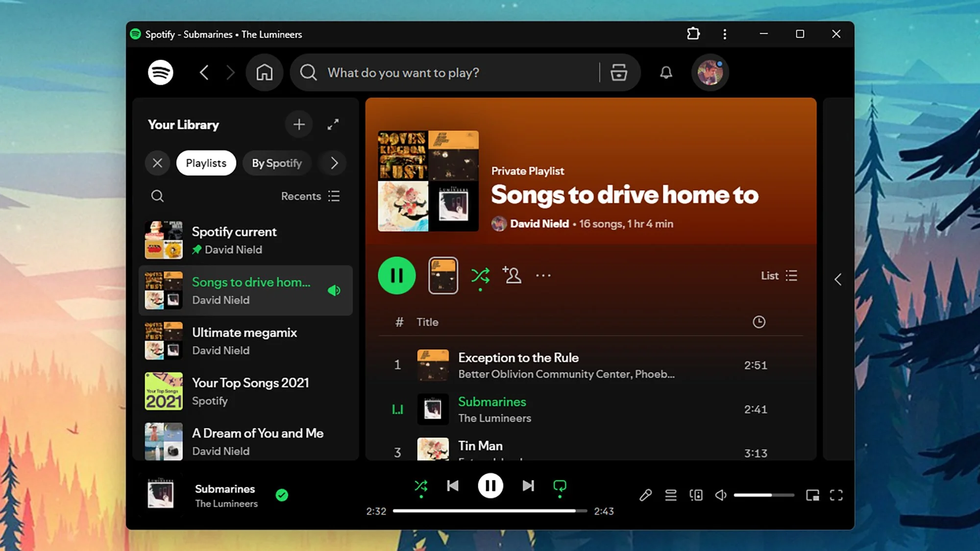Open the List view dropdown

[x=780, y=275]
